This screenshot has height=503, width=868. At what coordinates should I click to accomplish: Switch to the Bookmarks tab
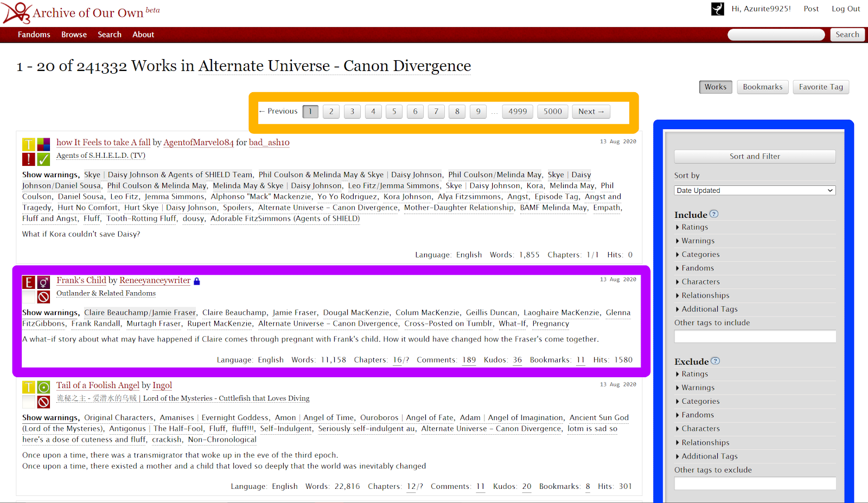click(x=763, y=87)
